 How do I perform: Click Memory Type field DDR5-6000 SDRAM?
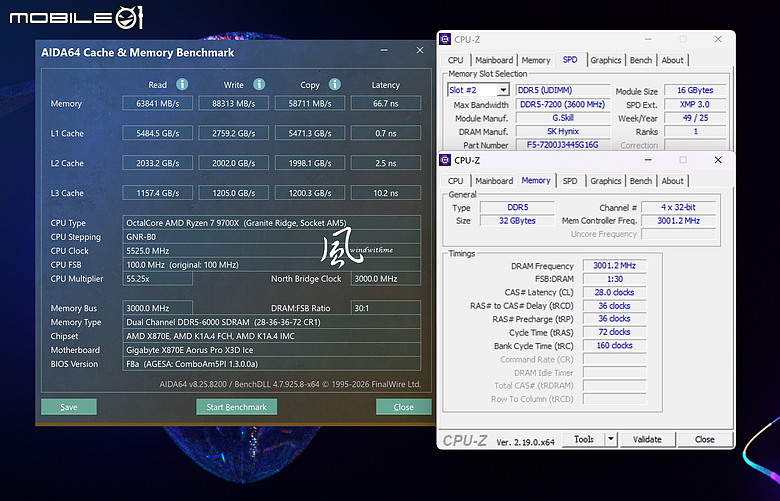pyautogui.click(x=272, y=322)
